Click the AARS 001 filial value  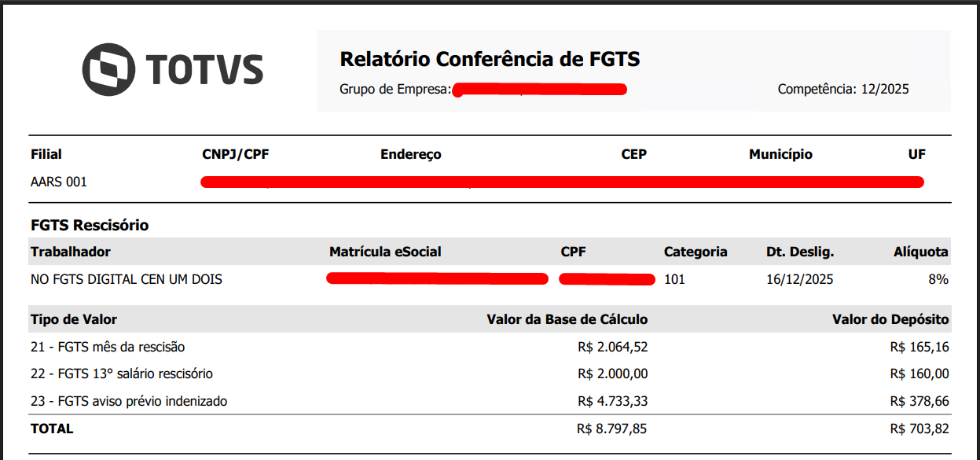59,182
